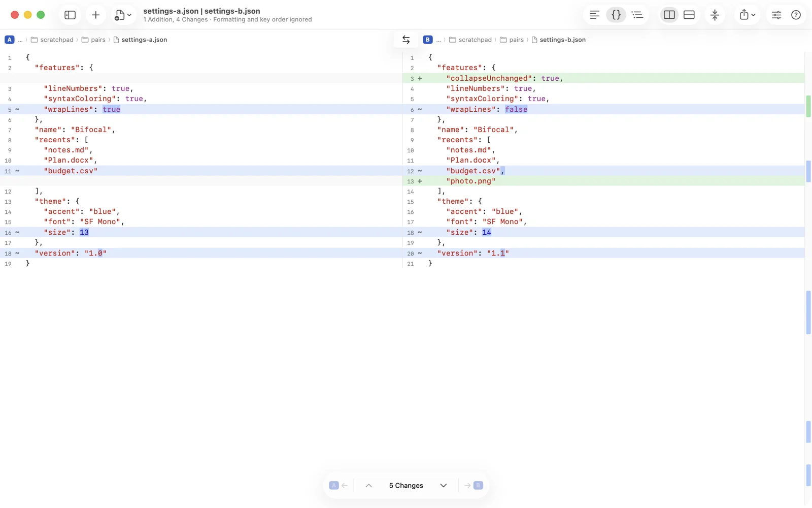Click size value 13 on left
The image size is (812, 508).
tap(84, 232)
